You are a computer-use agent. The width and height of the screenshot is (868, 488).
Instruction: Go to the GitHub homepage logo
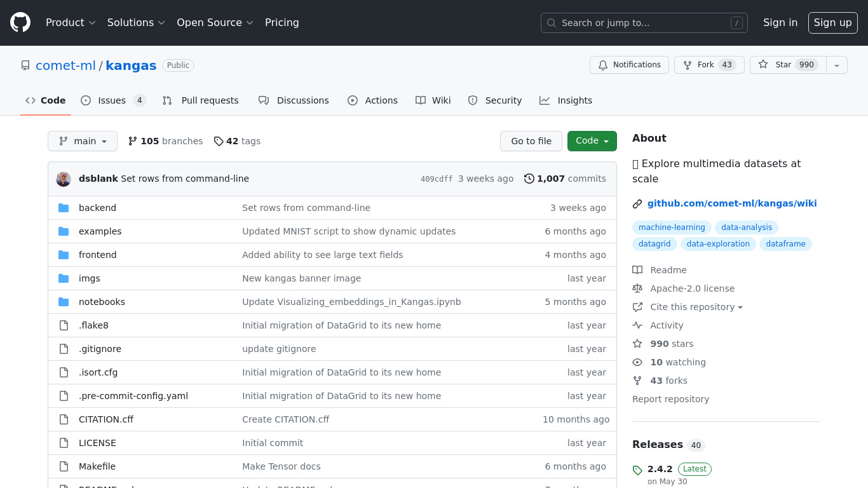point(20,23)
